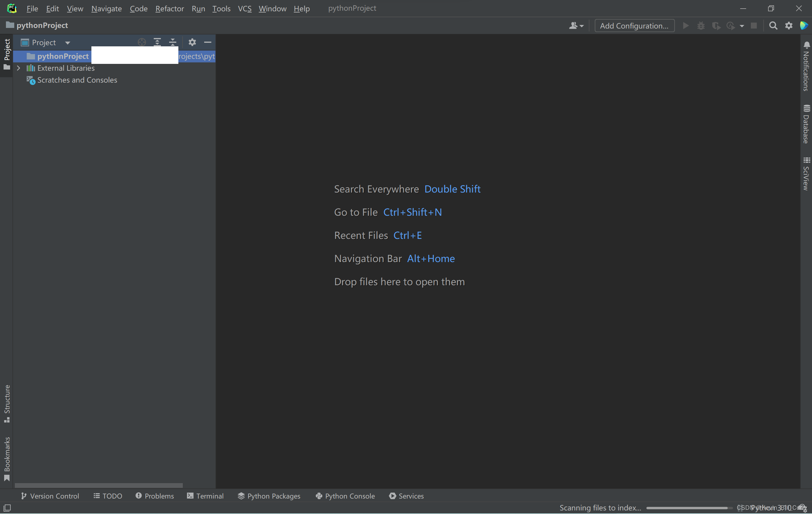The height and width of the screenshot is (514, 812).
Task: Expand all items in Project panel
Action: 157,42
